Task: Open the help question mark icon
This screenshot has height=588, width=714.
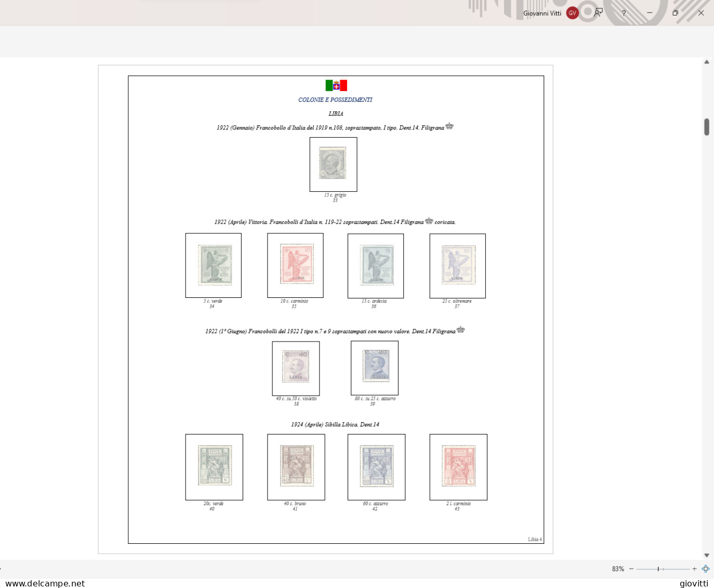Action: click(624, 13)
